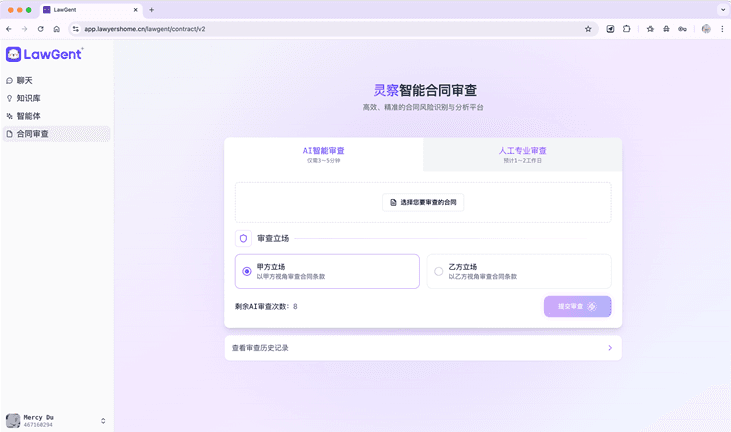Click the 提交审查 submit button

[x=577, y=306]
